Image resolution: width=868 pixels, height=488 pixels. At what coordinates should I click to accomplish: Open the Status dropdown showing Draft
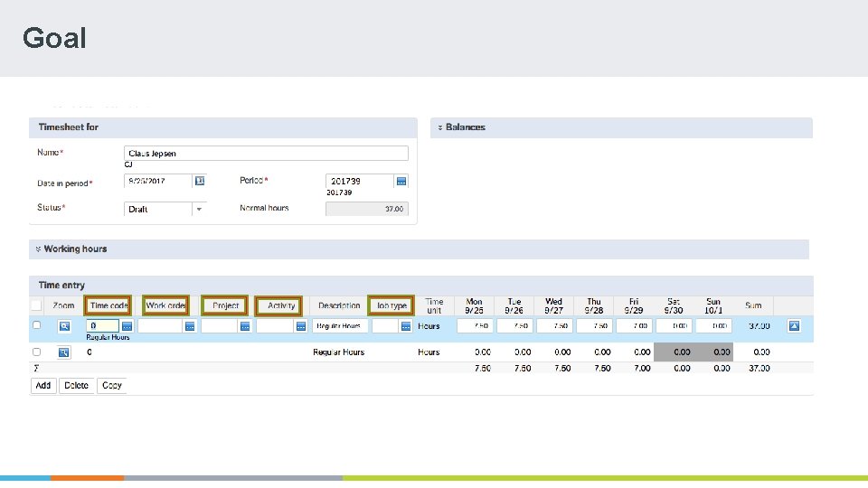pyautogui.click(x=199, y=209)
